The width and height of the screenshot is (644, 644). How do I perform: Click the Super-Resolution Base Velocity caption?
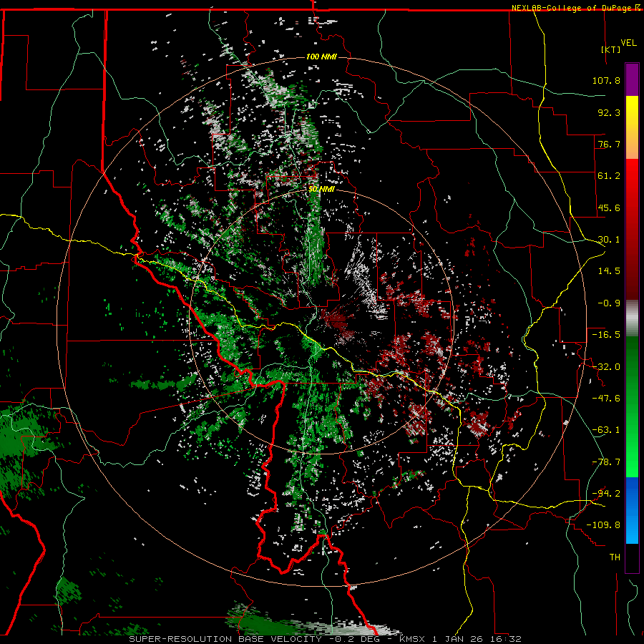click(x=326, y=639)
